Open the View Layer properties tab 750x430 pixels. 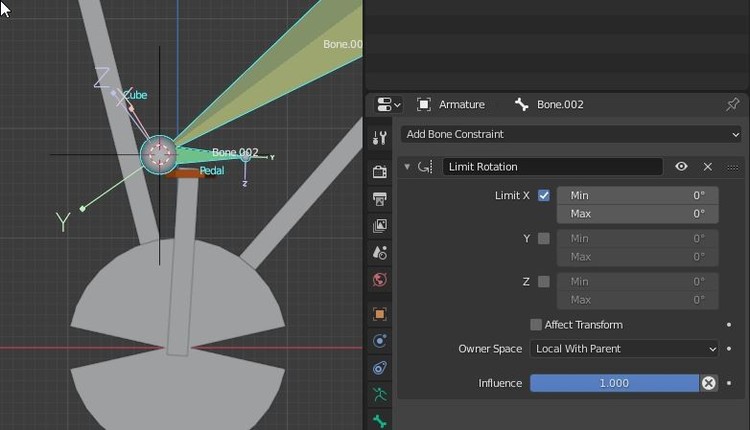click(380, 226)
